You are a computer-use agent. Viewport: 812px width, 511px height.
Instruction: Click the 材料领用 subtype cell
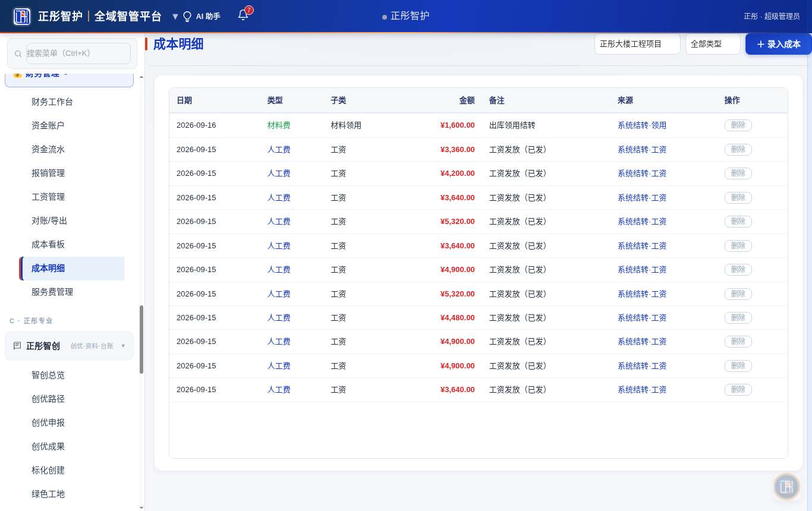point(346,125)
